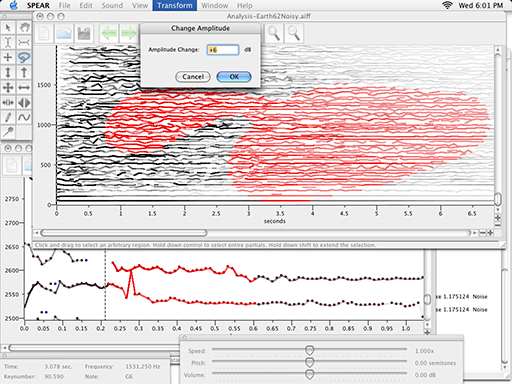This screenshot has width=512, height=384.
Task: Click the 0.00 semitones pitch value
Action: (x=435, y=363)
